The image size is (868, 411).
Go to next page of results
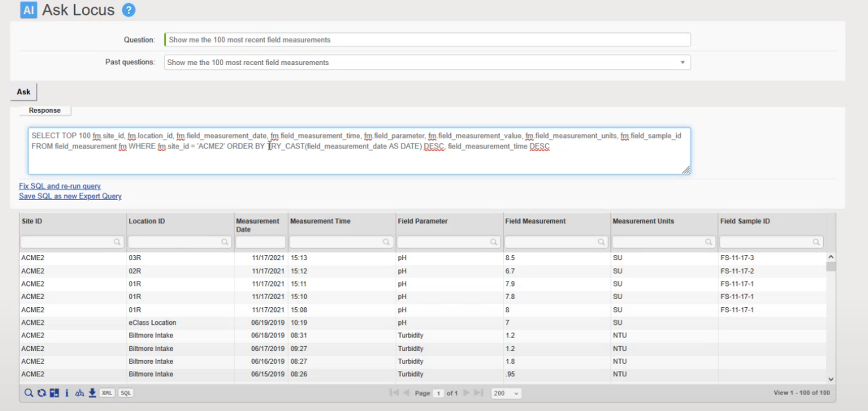point(466,393)
